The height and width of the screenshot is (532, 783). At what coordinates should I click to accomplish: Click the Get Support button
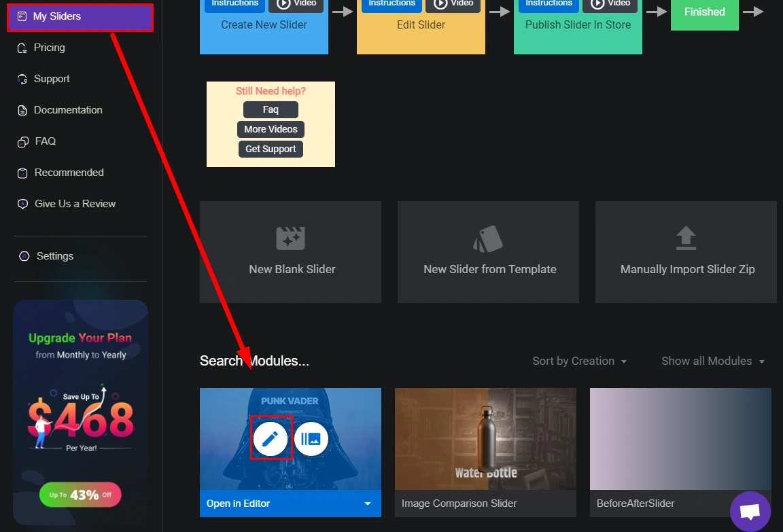pyautogui.click(x=271, y=149)
